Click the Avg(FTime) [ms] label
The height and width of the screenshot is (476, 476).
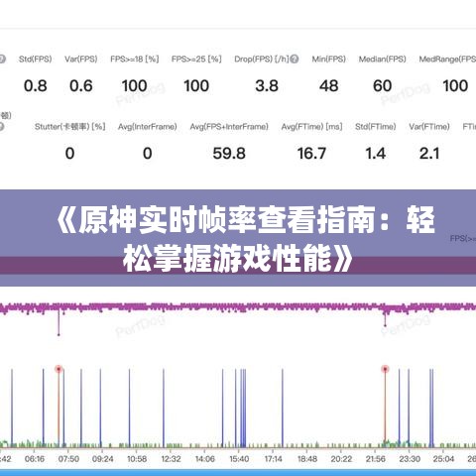(311, 127)
